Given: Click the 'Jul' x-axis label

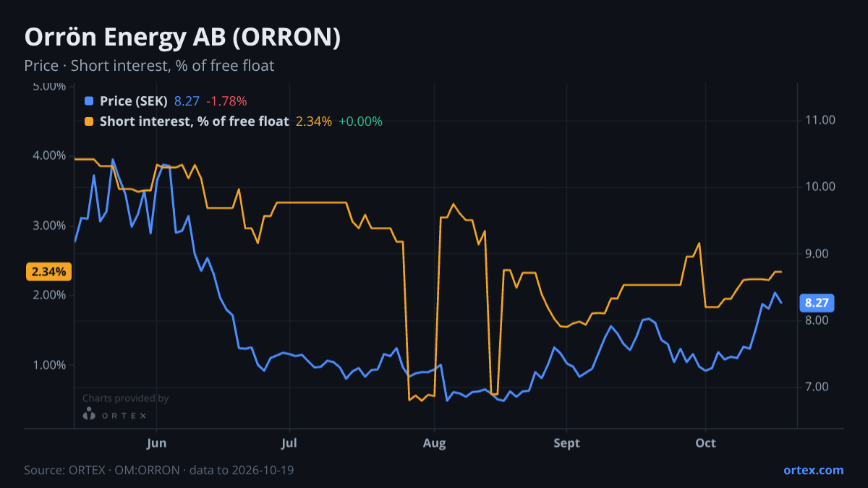Looking at the screenshot, I should coord(289,443).
